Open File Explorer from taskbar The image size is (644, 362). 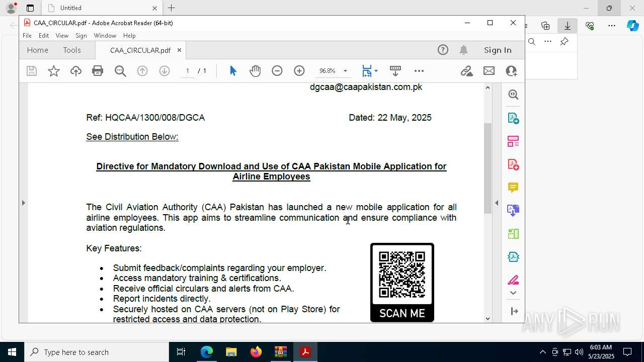click(231, 352)
